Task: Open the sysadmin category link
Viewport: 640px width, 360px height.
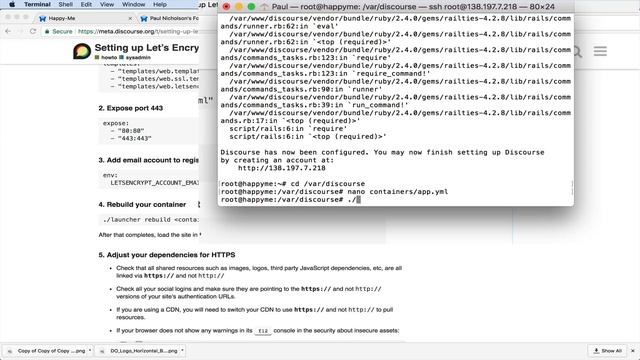Action: pyautogui.click(x=135, y=58)
